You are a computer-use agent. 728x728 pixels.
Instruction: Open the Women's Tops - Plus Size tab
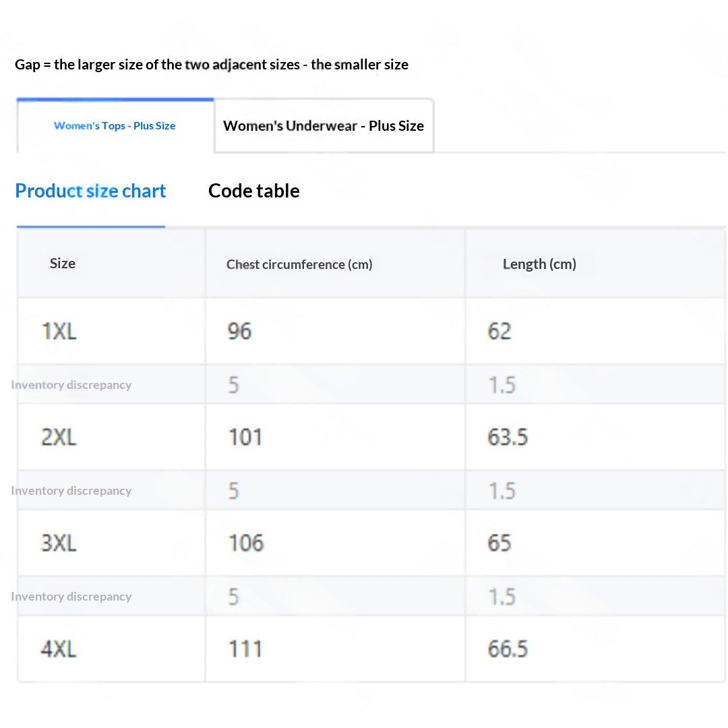tap(115, 126)
